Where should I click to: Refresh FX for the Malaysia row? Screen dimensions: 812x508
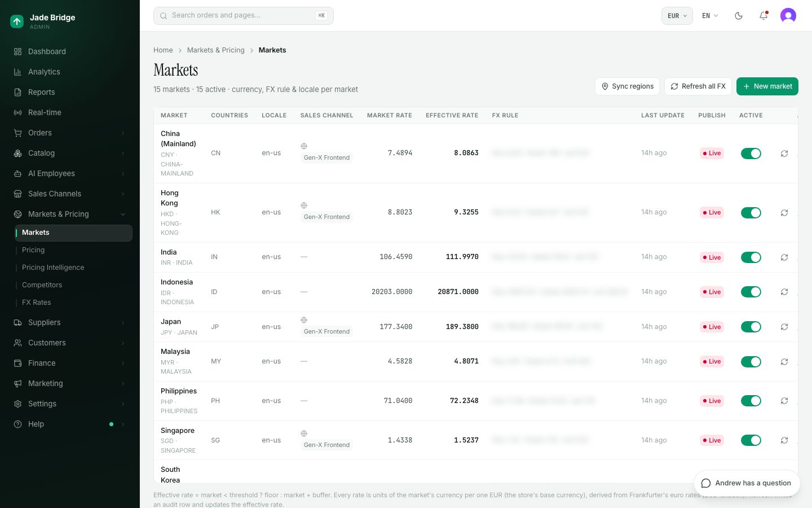pos(784,362)
